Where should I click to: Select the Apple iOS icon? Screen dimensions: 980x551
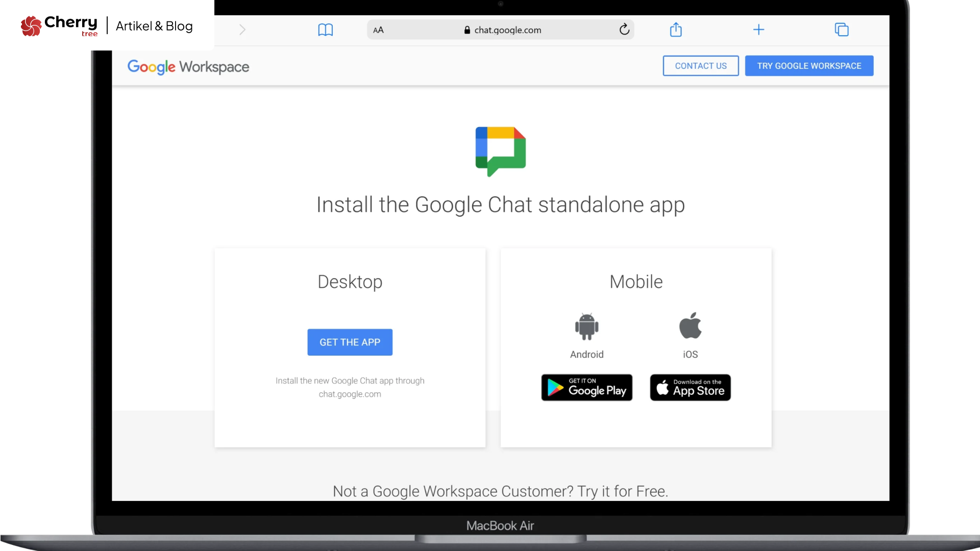[x=691, y=325]
